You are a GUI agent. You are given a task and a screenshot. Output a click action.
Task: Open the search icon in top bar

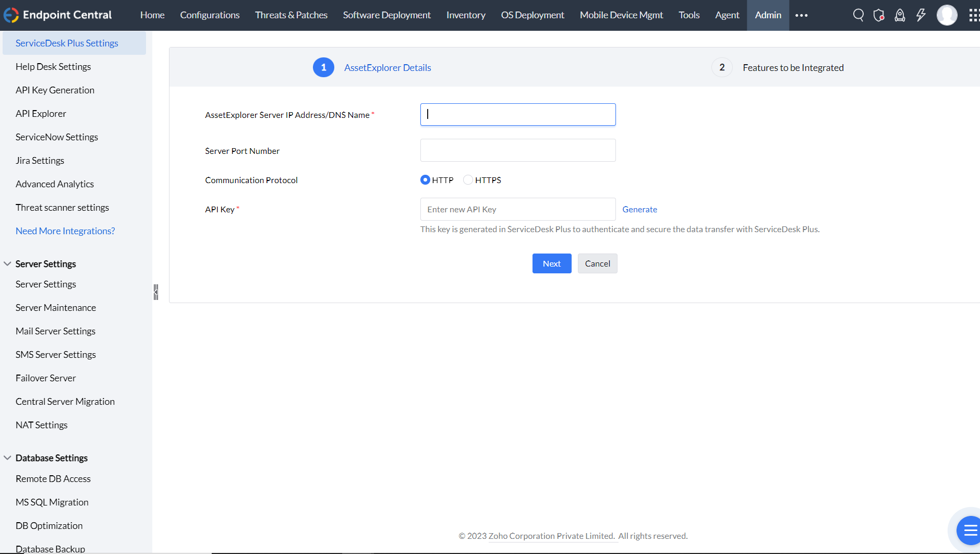(x=858, y=15)
